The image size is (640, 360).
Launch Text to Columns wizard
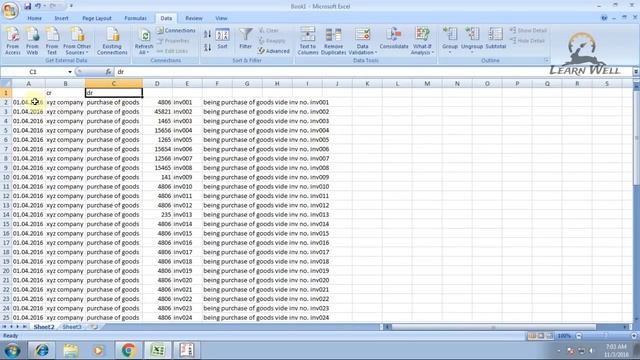pyautogui.click(x=308, y=41)
